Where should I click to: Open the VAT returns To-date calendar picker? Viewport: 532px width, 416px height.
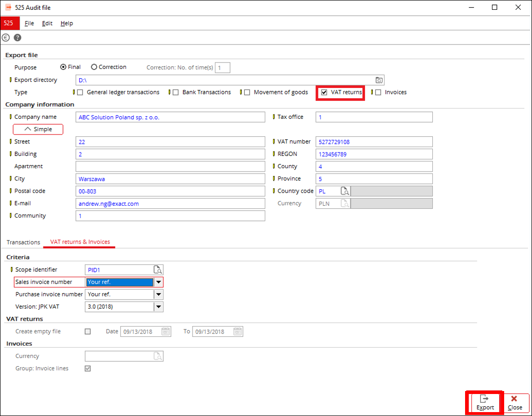pos(237,331)
